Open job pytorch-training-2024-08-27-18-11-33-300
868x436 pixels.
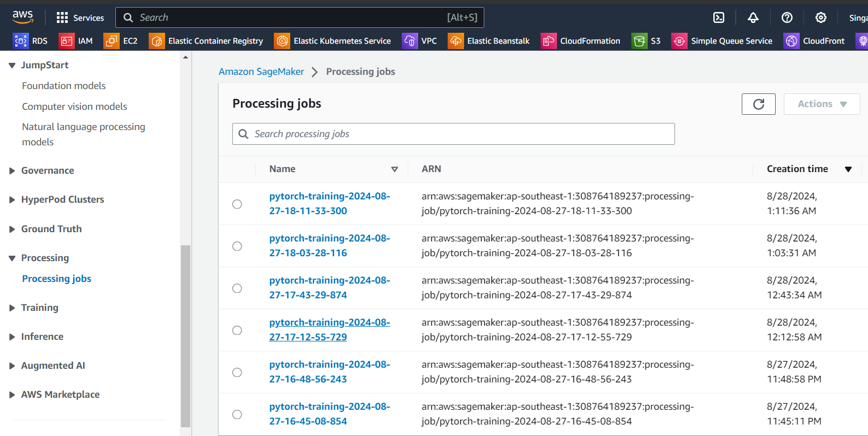(330, 203)
